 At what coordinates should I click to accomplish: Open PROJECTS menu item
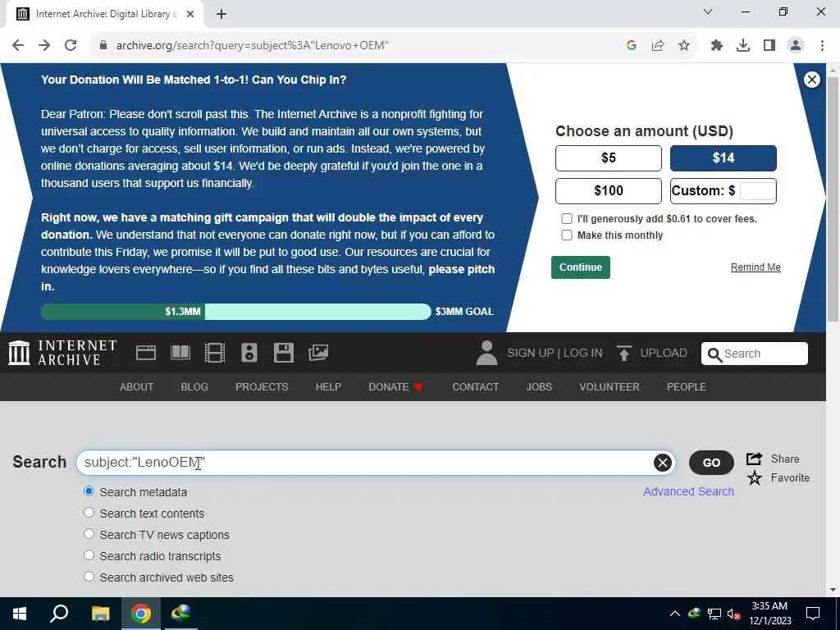[262, 387]
